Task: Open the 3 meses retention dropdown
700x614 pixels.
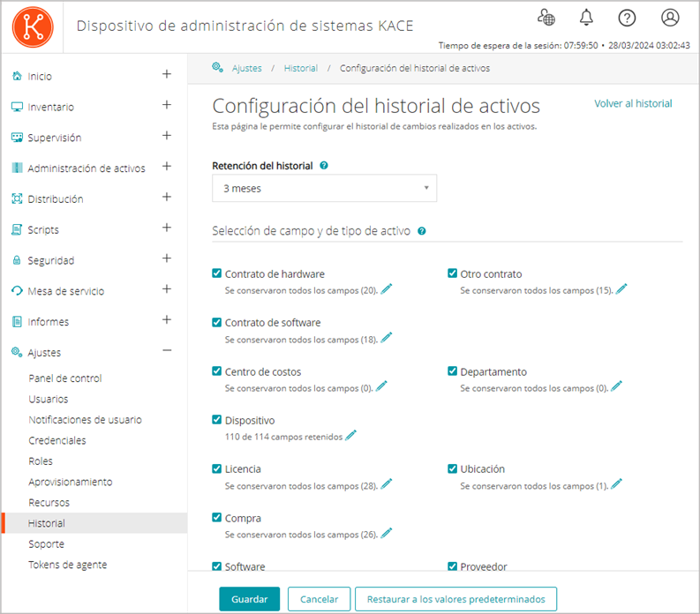Action: [325, 188]
